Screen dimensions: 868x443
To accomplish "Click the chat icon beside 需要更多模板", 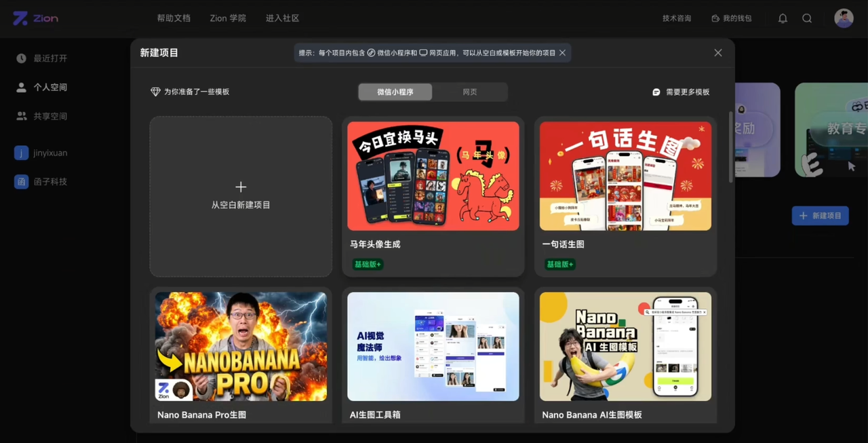I will [656, 92].
